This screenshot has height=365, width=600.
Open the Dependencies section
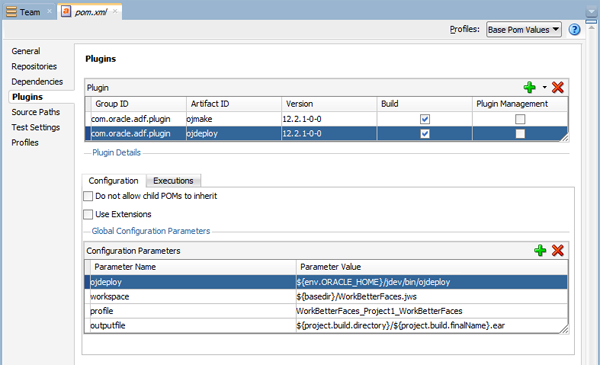(x=37, y=81)
